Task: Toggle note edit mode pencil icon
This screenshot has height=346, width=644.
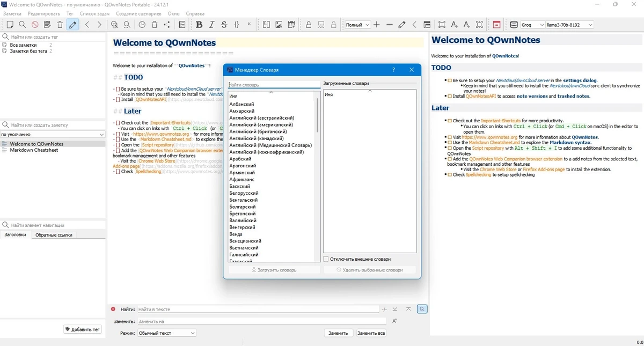Action: click(x=72, y=25)
